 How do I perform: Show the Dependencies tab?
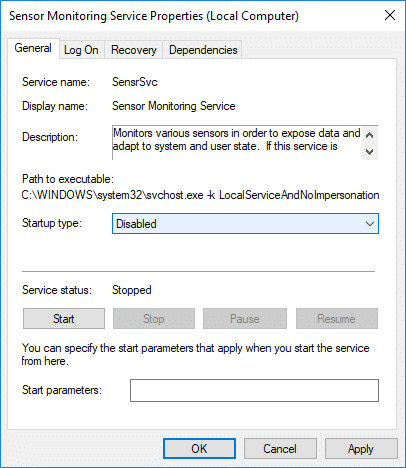pos(203,50)
